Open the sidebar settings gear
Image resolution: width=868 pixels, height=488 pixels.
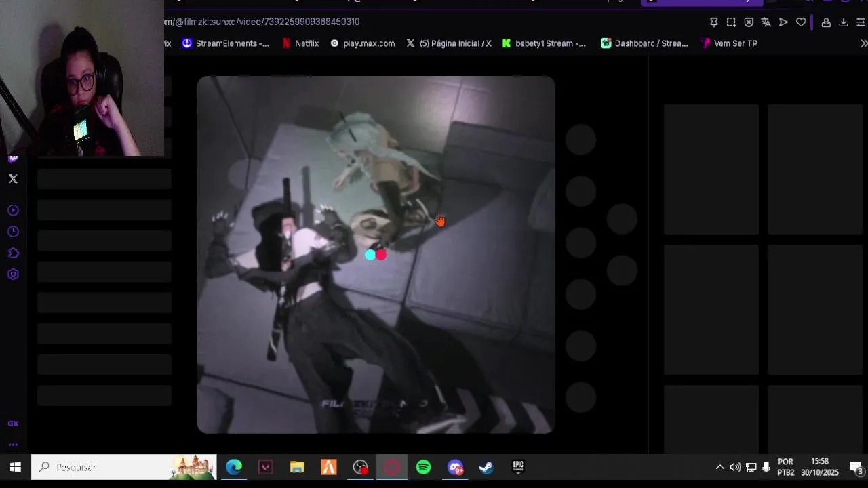pos(13,274)
